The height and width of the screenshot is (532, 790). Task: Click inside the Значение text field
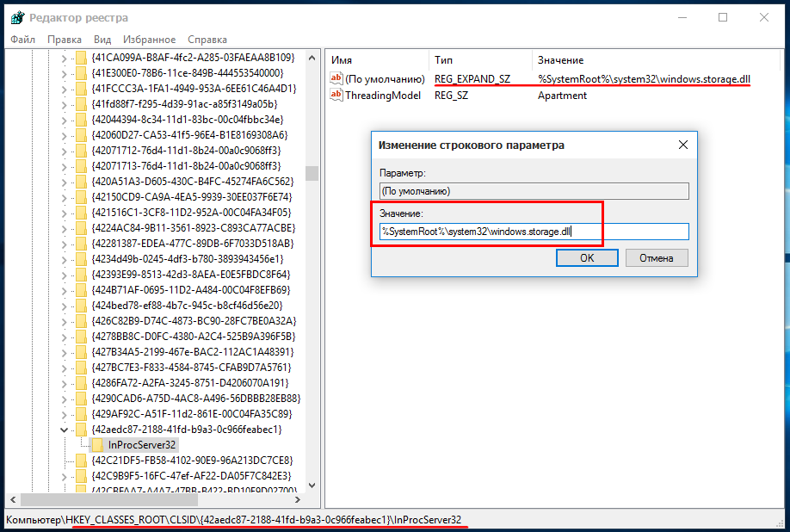click(534, 232)
